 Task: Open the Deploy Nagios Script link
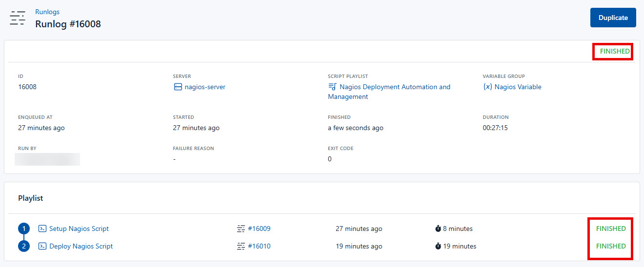tap(81, 246)
